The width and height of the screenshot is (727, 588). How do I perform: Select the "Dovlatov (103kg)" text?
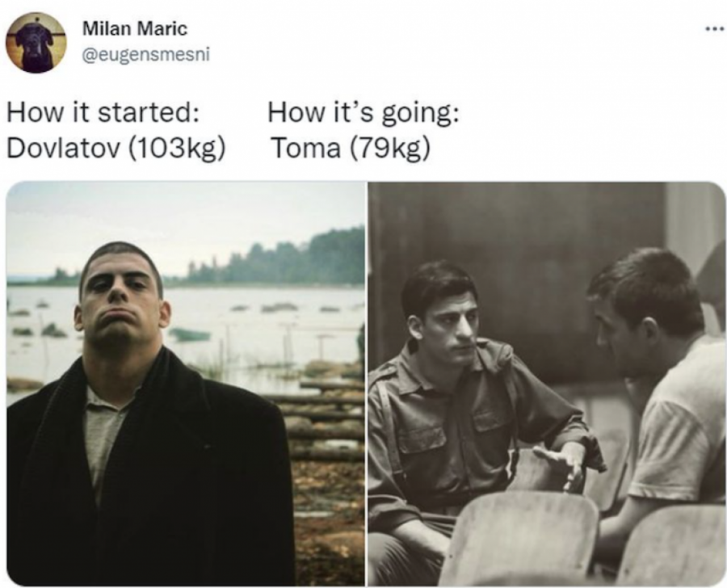(x=116, y=149)
